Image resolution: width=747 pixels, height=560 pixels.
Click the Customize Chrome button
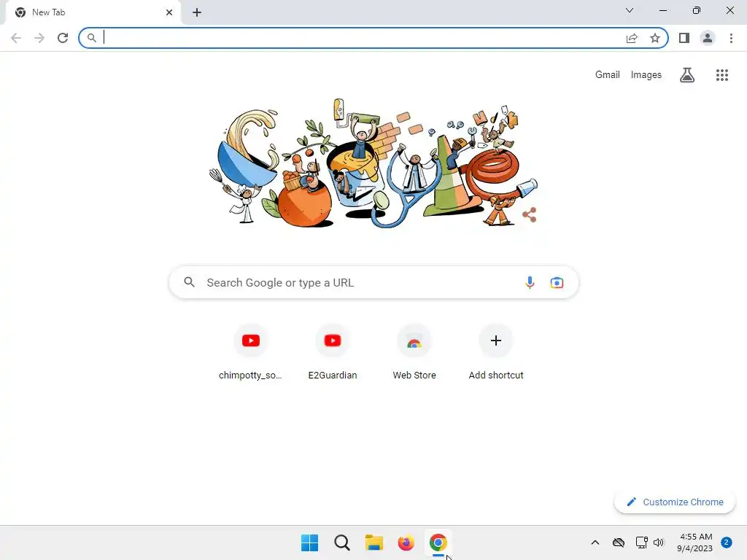[x=675, y=502]
